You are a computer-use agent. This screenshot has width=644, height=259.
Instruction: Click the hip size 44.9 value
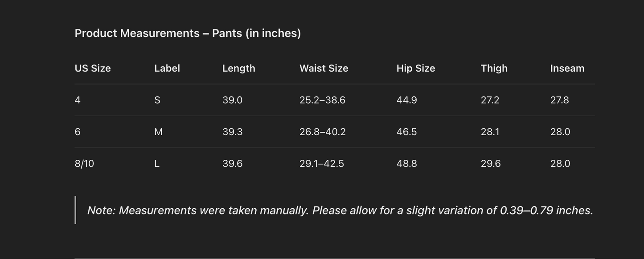pos(407,100)
